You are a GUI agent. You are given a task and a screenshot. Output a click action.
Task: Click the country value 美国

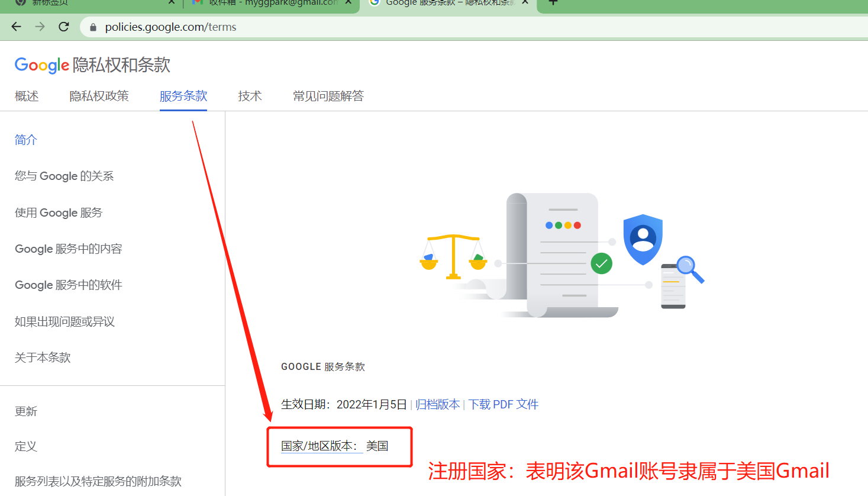click(377, 446)
